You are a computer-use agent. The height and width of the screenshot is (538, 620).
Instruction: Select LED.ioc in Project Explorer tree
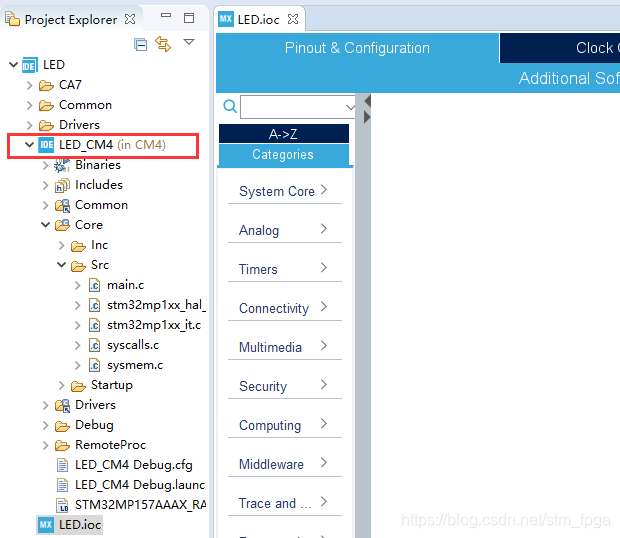click(x=80, y=525)
